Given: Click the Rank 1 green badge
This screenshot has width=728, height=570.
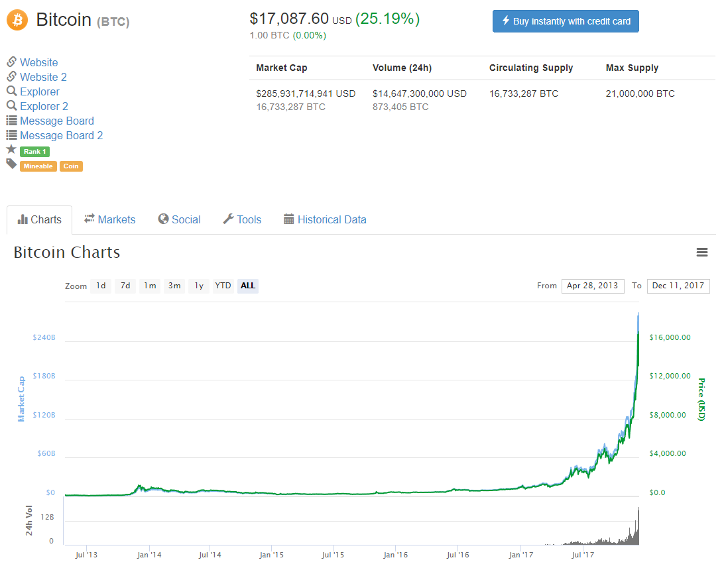Looking at the screenshot, I should (35, 151).
